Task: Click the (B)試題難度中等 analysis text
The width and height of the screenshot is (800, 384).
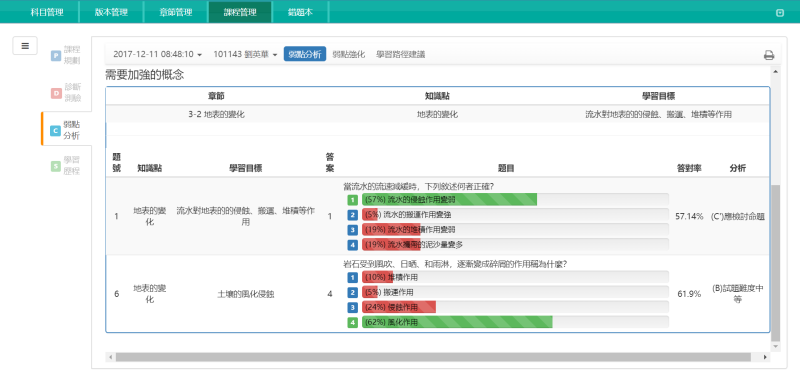Action: point(738,293)
